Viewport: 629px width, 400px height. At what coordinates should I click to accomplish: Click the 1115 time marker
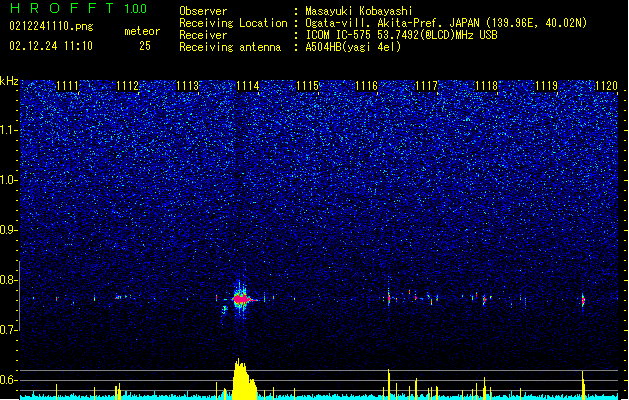tap(307, 86)
